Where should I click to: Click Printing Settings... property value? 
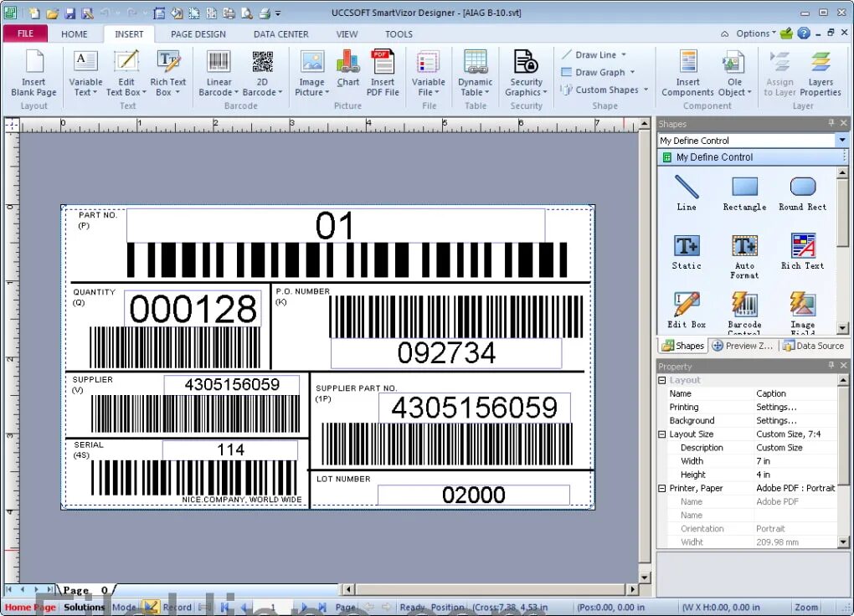point(776,407)
